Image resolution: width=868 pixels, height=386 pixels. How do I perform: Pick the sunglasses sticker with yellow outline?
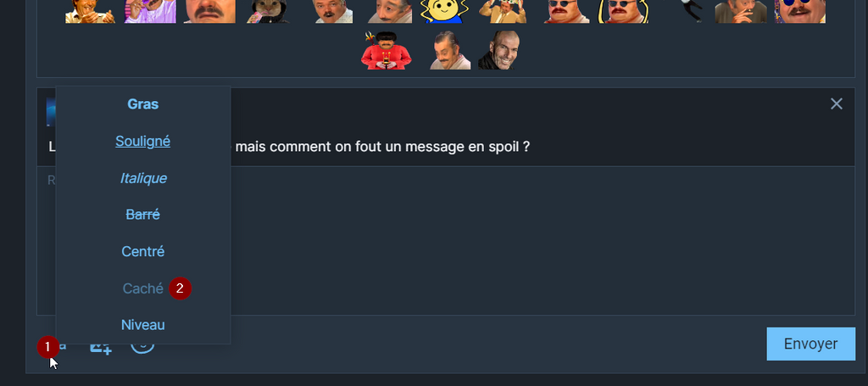[x=623, y=11]
